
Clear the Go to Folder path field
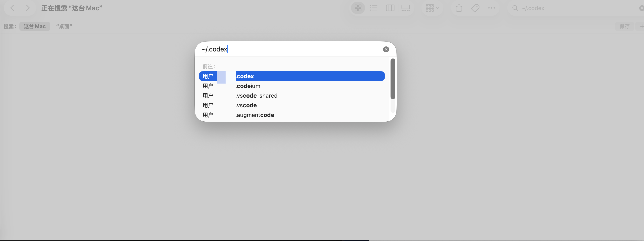[386, 49]
